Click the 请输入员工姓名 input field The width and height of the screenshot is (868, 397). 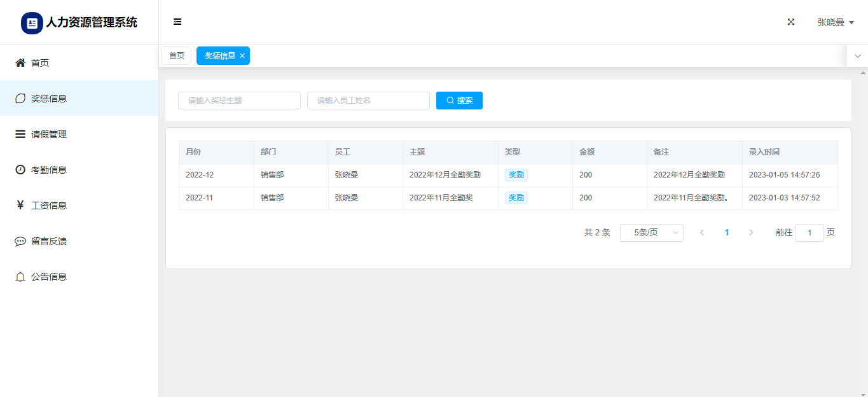click(x=368, y=101)
